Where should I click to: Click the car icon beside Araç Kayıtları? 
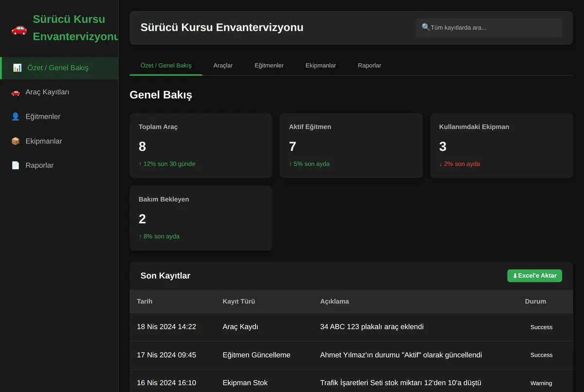pyautogui.click(x=16, y=92)
